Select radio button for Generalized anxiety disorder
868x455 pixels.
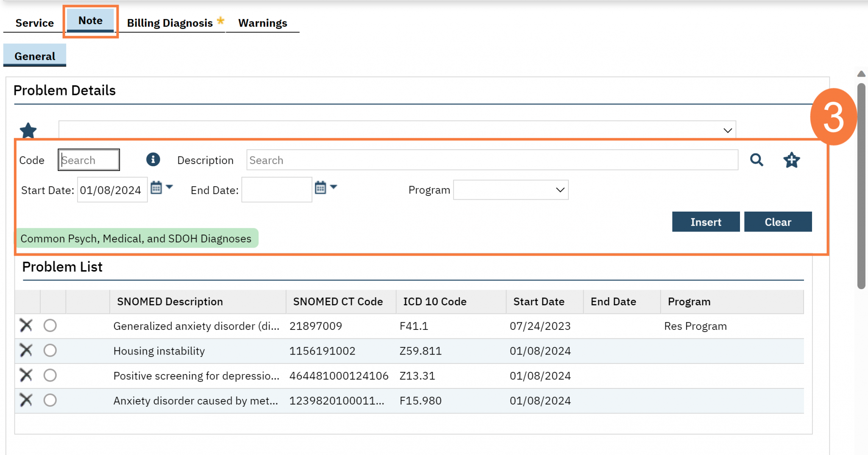point(50,326)
